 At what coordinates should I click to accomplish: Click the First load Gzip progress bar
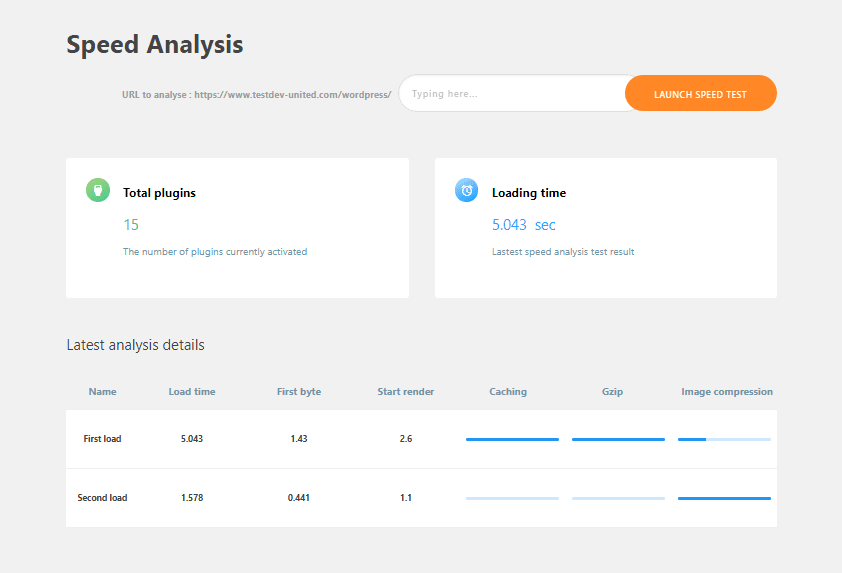618,439
